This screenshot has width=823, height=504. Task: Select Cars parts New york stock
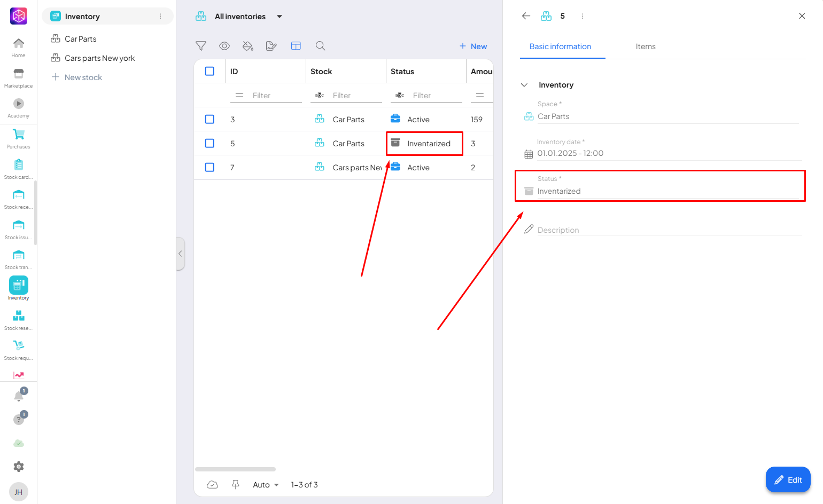[x=99, y=58]
